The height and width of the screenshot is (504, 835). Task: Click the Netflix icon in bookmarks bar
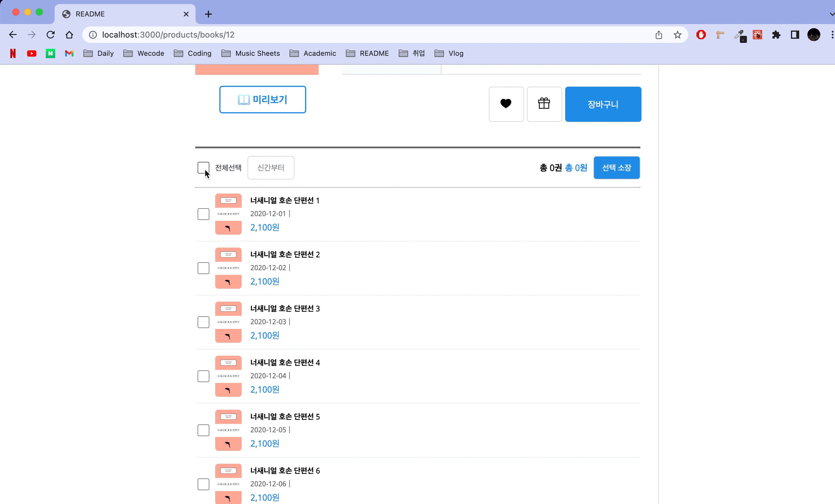pos(13,53)
